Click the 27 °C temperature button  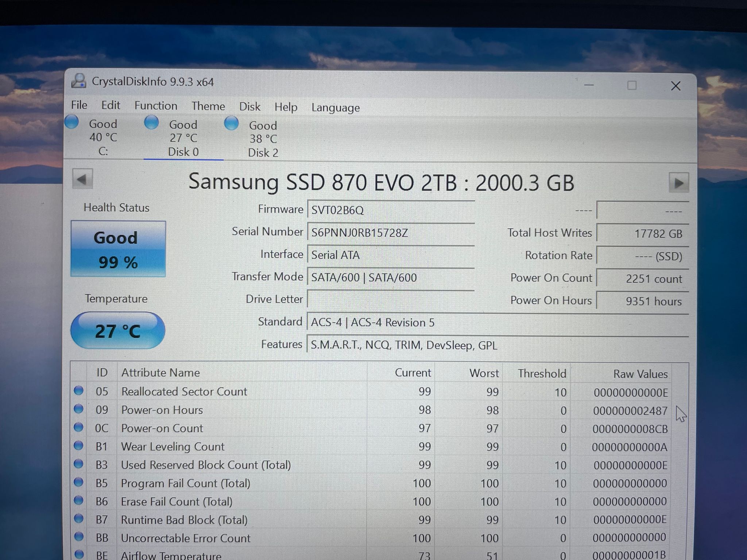point(118,331)
